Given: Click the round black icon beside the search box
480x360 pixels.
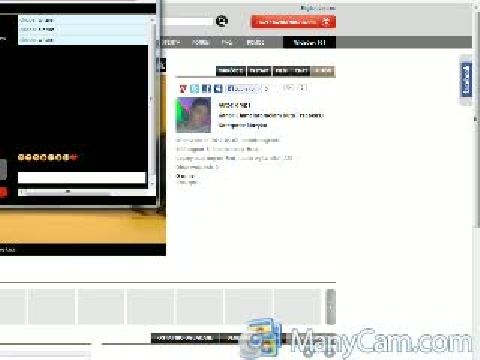Looking at the screenshot, I should coord(222,21).
